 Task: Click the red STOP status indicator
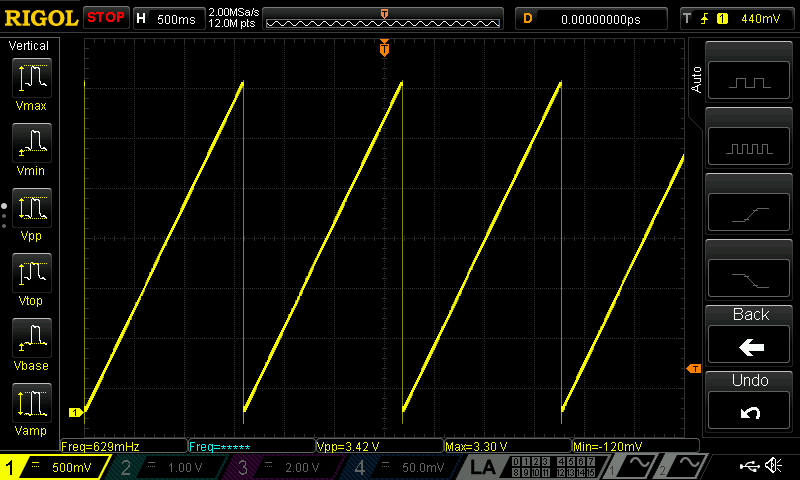tap(106, 17)
